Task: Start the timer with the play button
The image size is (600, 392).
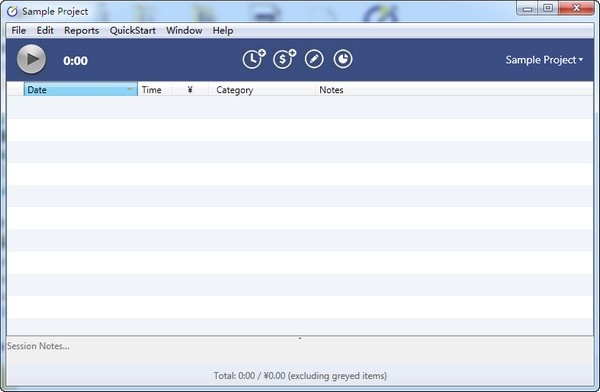Action: pyautogui.click(x=31, y=59)
